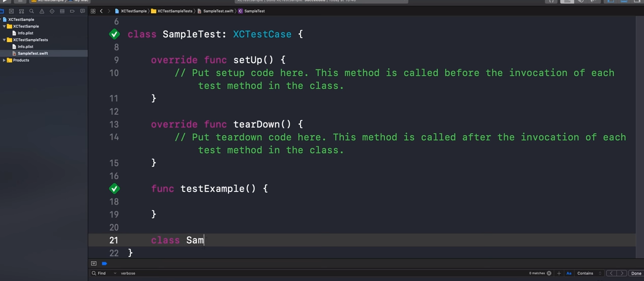Open the Report navigator
Viewport: 644px width, 281px height.
[82, 11]
